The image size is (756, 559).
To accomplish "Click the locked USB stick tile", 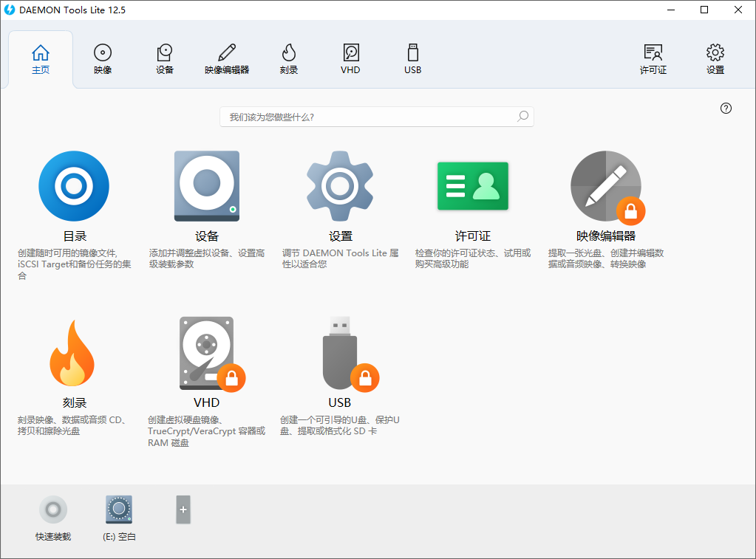I will coord(339,353).
